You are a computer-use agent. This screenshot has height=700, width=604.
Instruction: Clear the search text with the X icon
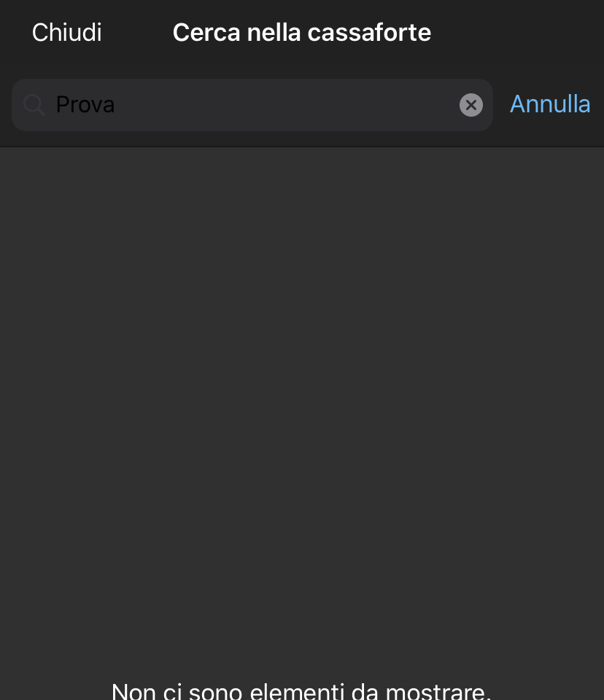click(471, 105)
